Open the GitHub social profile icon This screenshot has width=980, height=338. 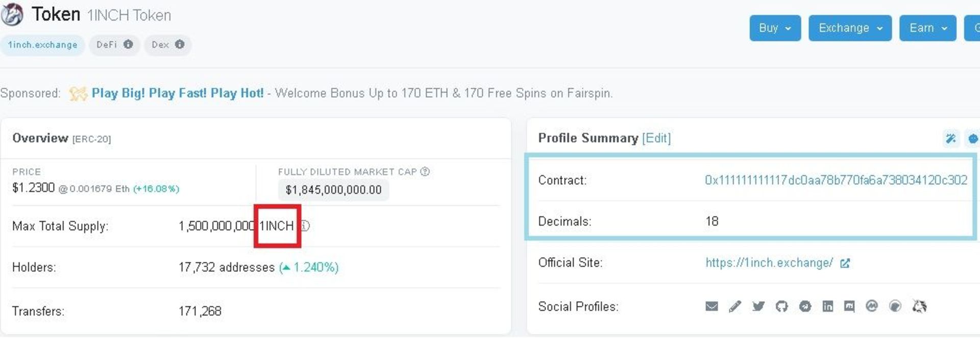(x=781, y=306)
